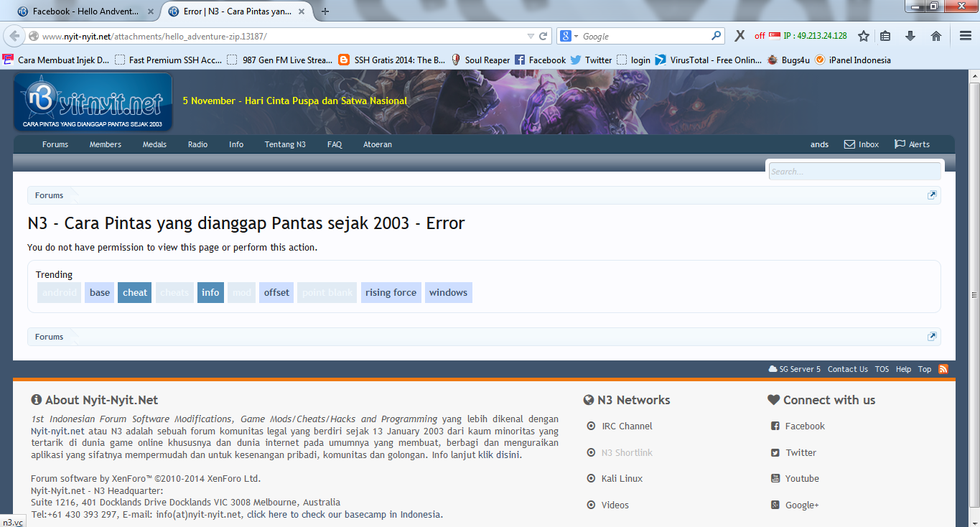This screenshot has width=980, height=527.
Task: Click the bottom Forums breadcrumb
Action: point(49,337)
